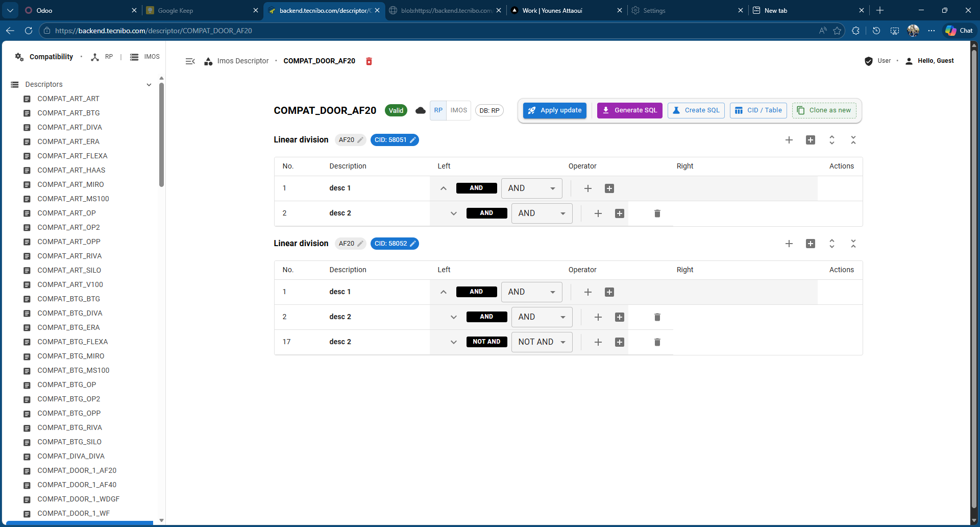This screenshot has width=980, height=527.
Task: Switch toggle to RP mode
Action: point(438,110)
